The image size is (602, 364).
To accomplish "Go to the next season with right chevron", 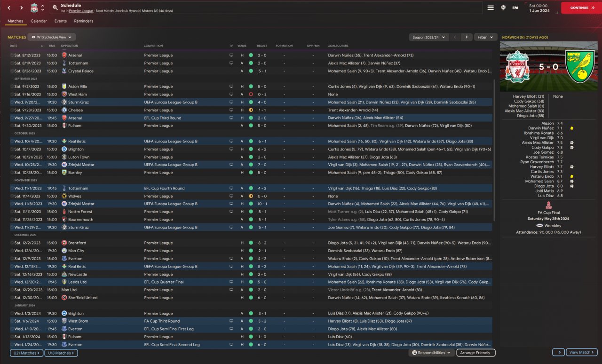I will pyautogui.click(x=467, y=37).
